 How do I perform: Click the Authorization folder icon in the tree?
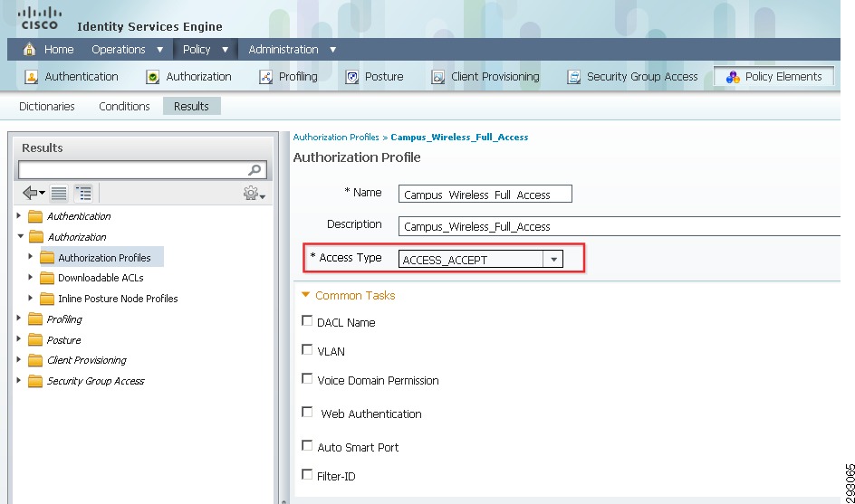coord(36,237)
